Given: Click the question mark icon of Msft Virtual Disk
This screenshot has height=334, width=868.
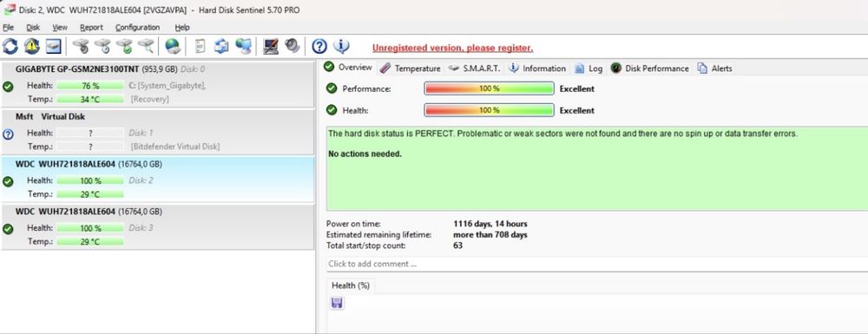Looking at the screenshot, I should pyautogui.click(x=8, y=134).
